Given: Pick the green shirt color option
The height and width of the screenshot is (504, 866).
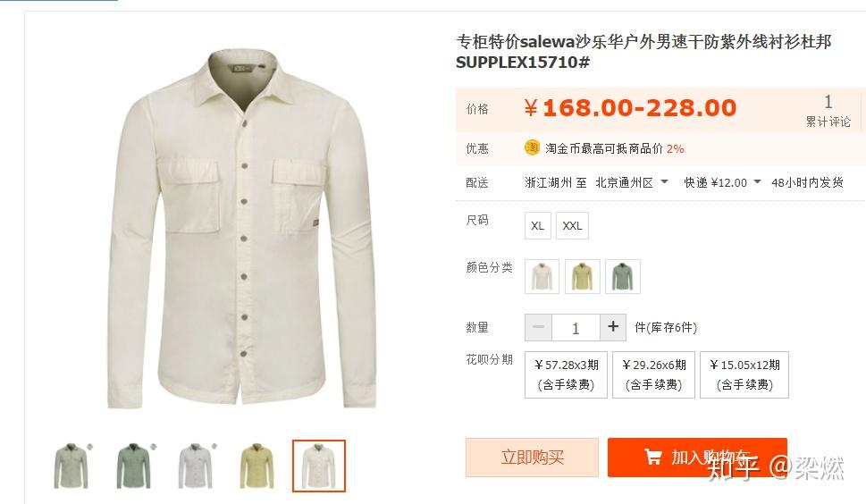Looking at the screenshot, I should [623, 276].
